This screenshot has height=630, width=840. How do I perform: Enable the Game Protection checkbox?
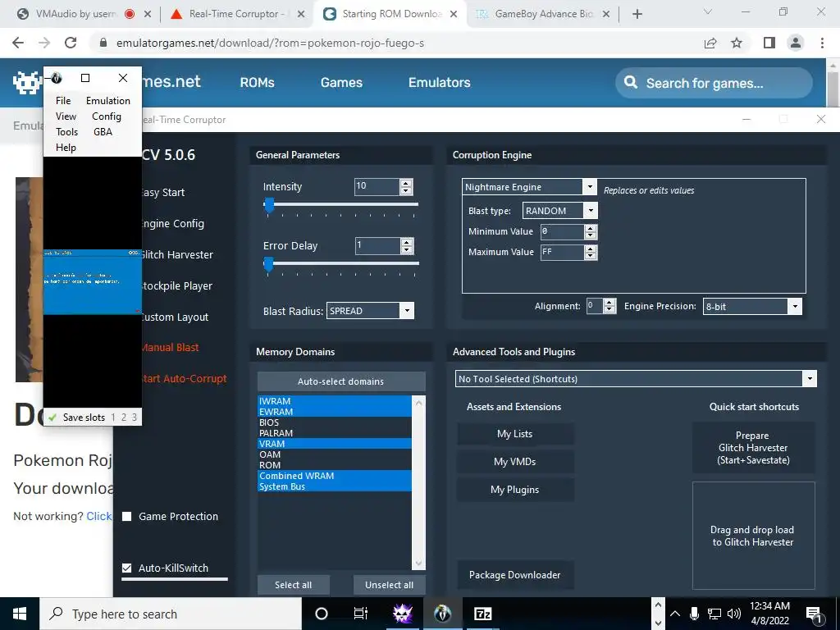pos(127,517)
